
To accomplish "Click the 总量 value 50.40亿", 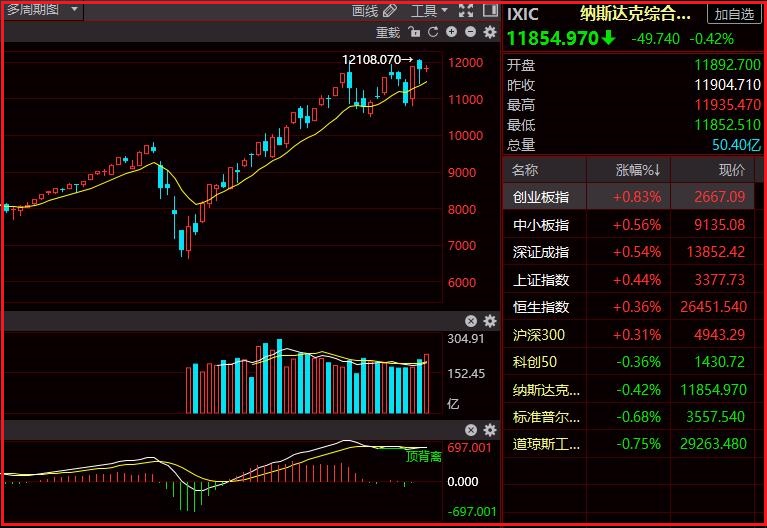I will point(736,145).
